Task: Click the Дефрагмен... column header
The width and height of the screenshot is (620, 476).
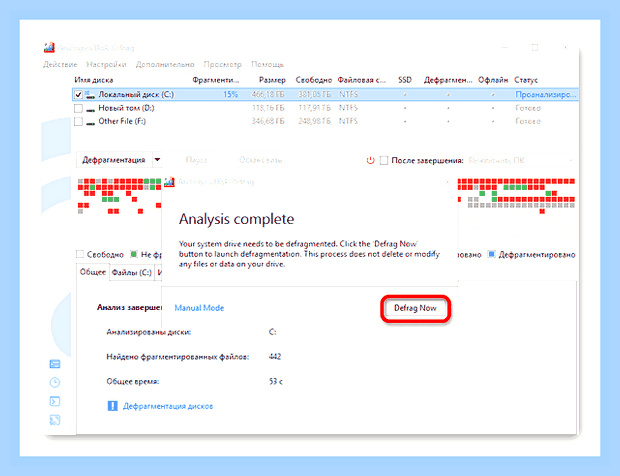Action: click(448, 80)
